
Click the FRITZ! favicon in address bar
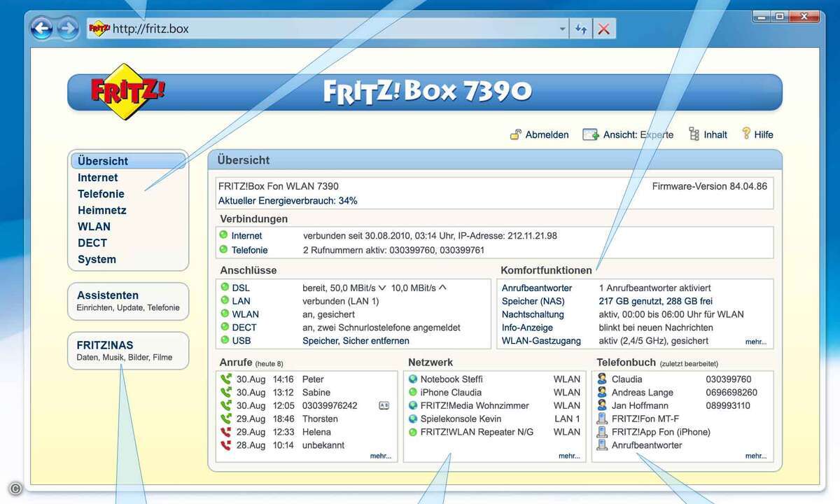pyautogui.click(x=99, y=29)
